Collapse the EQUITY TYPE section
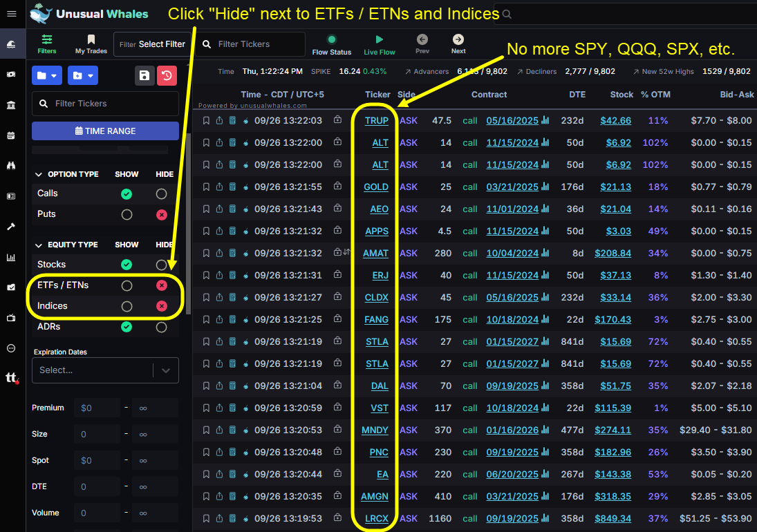 tap(39, 245)
